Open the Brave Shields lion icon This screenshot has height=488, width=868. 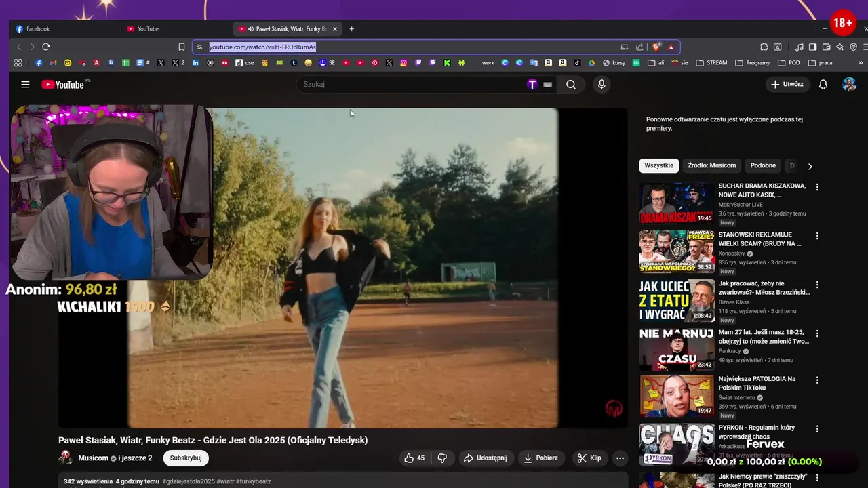coord(656,47)
